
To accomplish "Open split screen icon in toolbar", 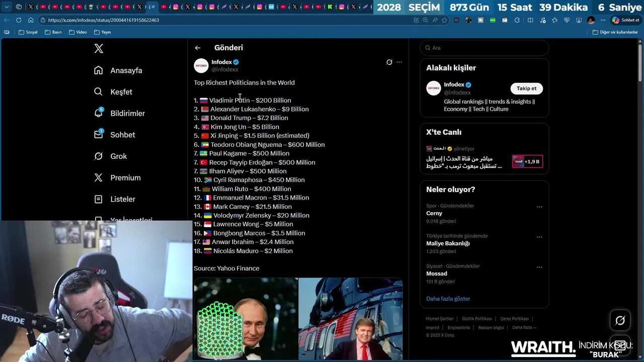I will tap(530, 20).
